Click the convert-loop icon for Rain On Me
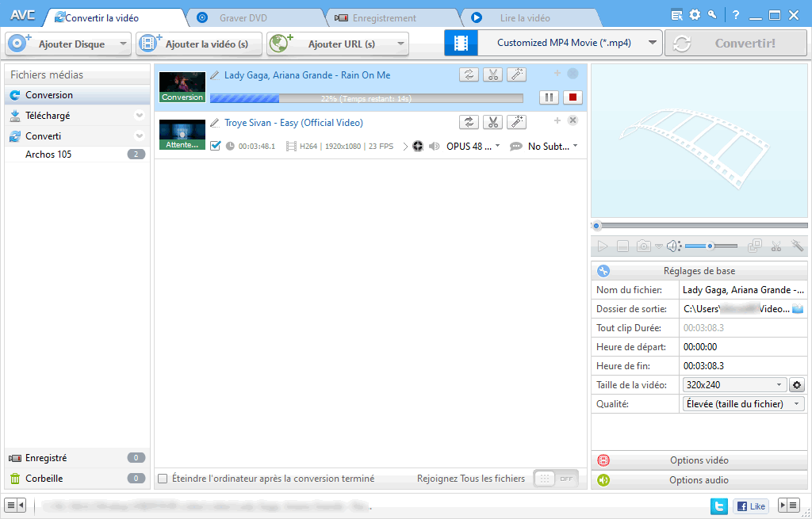The image size is (812, 519). [x=469, y=75]
